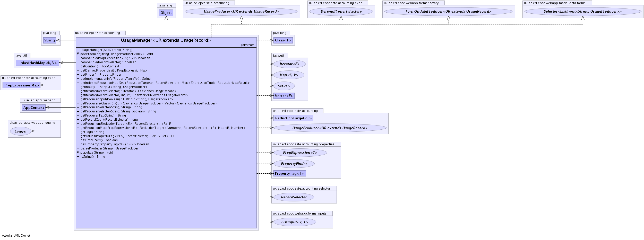Select the DerivedPropertyFactory interface ellipse

click(341, 12)
